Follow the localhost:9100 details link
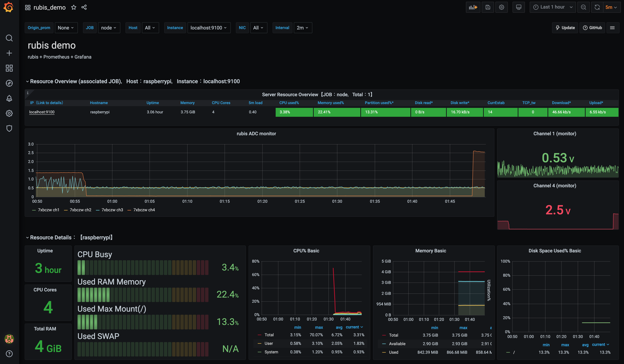This screenshot has height=364, width=624. [x=42, y=112]
